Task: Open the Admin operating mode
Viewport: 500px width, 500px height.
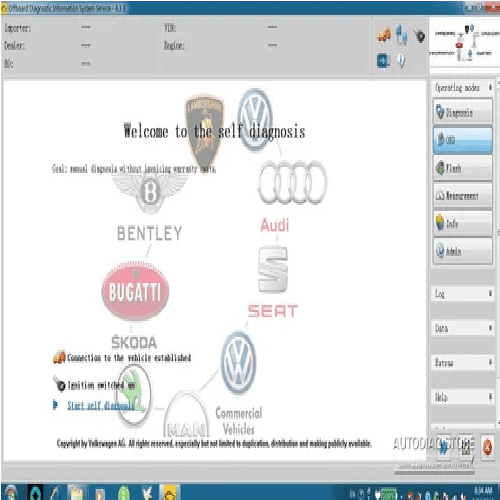Action: coord(463,251)
